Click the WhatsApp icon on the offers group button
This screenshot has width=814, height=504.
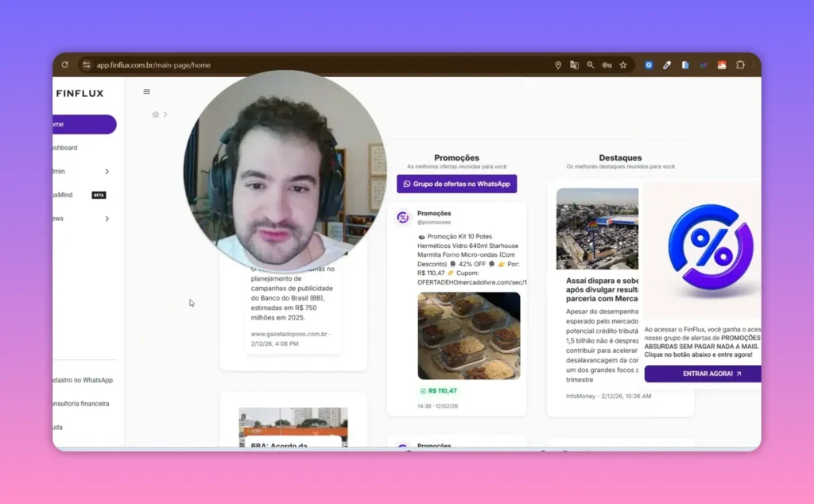tap(407, 184)
